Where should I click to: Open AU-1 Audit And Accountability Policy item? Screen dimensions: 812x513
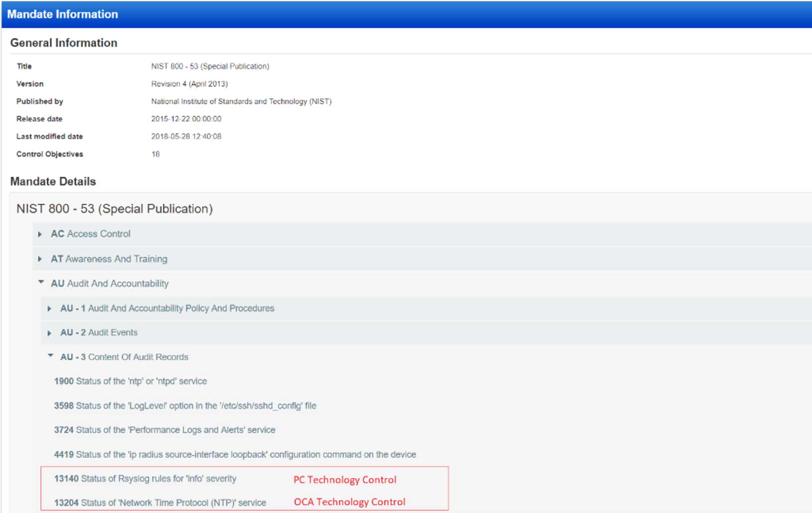[167, 308]
